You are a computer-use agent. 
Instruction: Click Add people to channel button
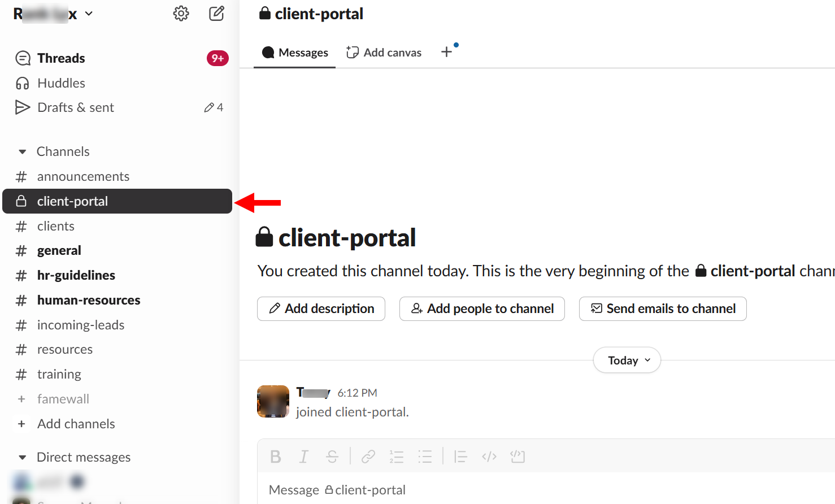click(x=482, y=309)
